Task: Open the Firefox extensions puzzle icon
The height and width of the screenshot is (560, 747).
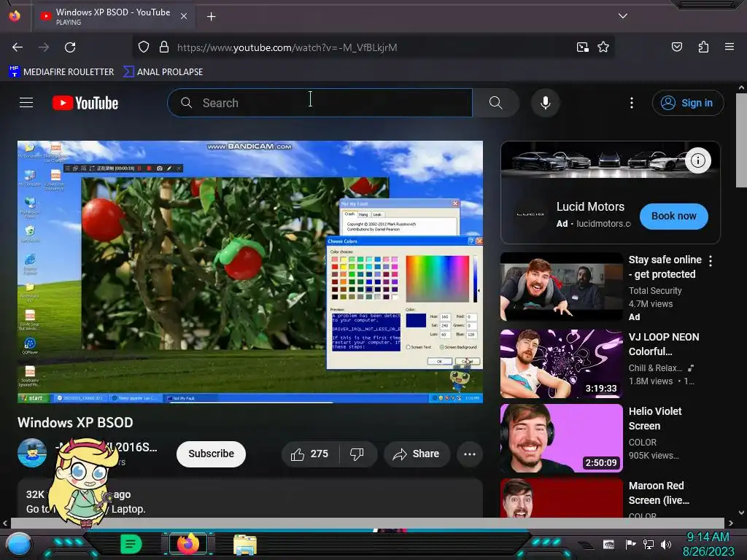Action: coord(703,47)
